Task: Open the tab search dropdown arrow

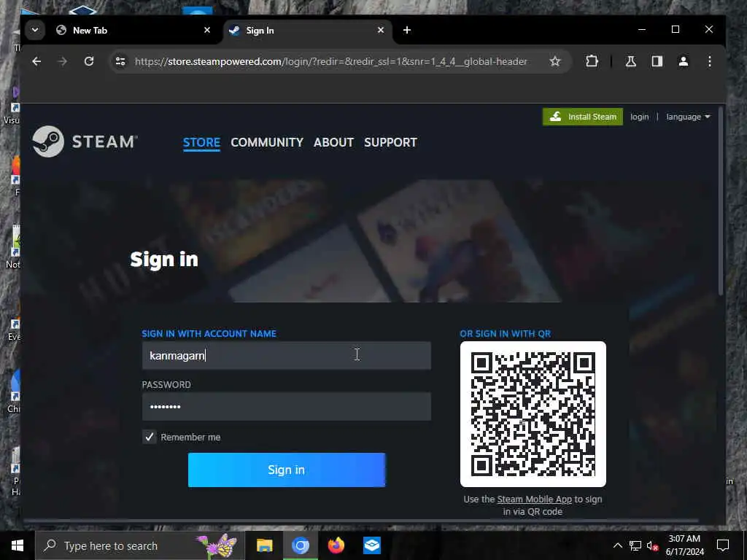Action: pyautogui.click(x=35, y=30)
